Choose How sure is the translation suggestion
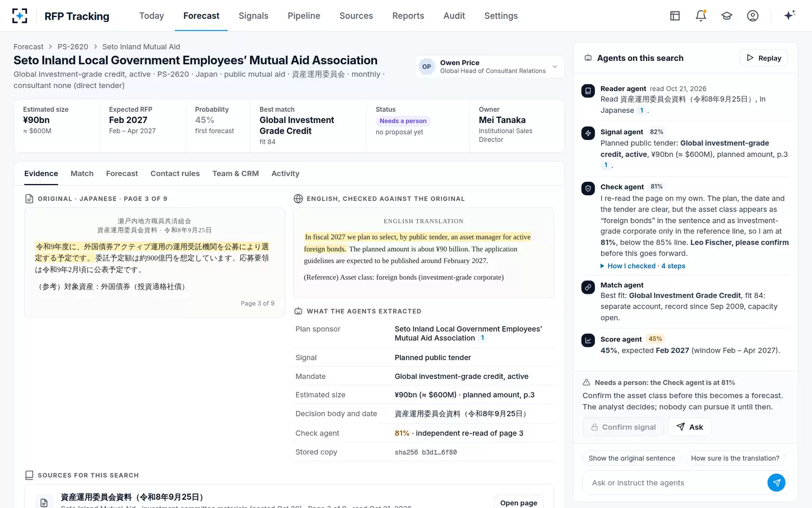Screen dimensions: 812x508 [735, 458]
